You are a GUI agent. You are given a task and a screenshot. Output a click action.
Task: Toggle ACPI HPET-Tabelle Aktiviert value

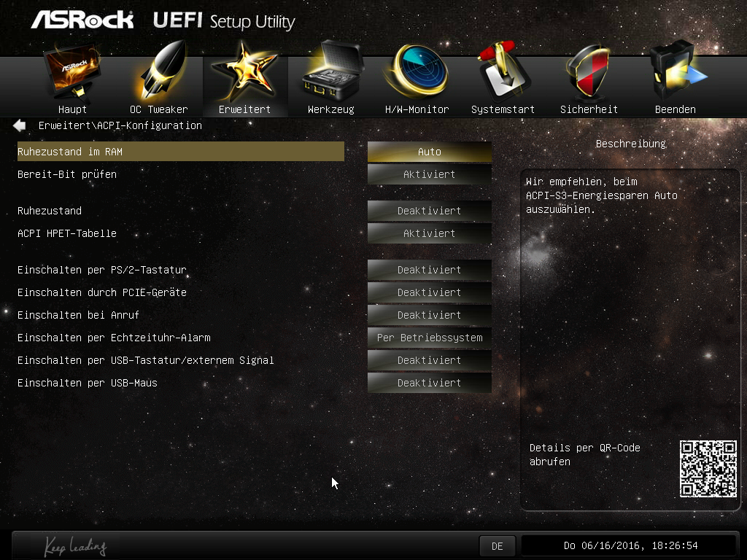pyautogui.click(x=429, y=233)
